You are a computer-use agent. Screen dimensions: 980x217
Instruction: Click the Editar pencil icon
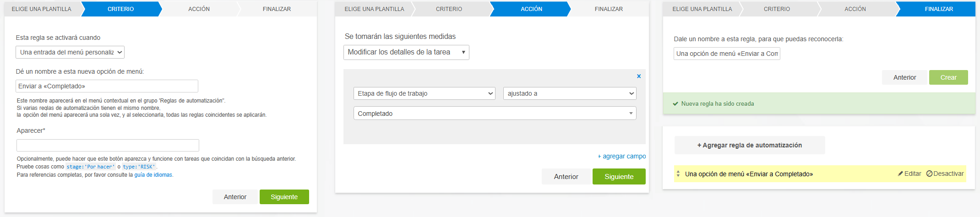pyautogui.click(x=900, y=174)
